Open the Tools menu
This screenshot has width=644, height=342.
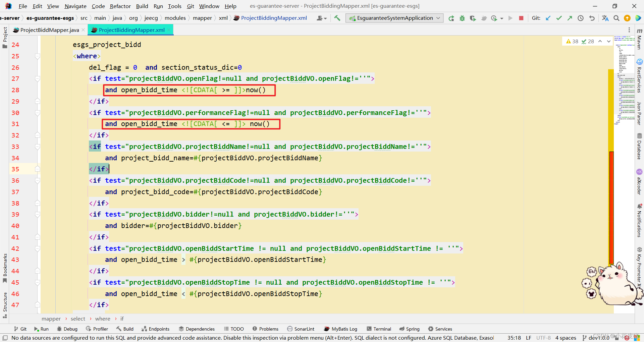[x=174, y=6]
